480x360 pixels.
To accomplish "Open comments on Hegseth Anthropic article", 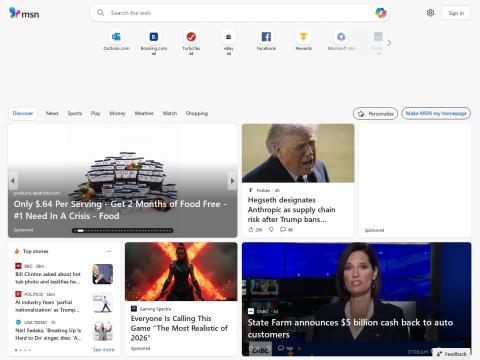I will [x=286, y=230].
